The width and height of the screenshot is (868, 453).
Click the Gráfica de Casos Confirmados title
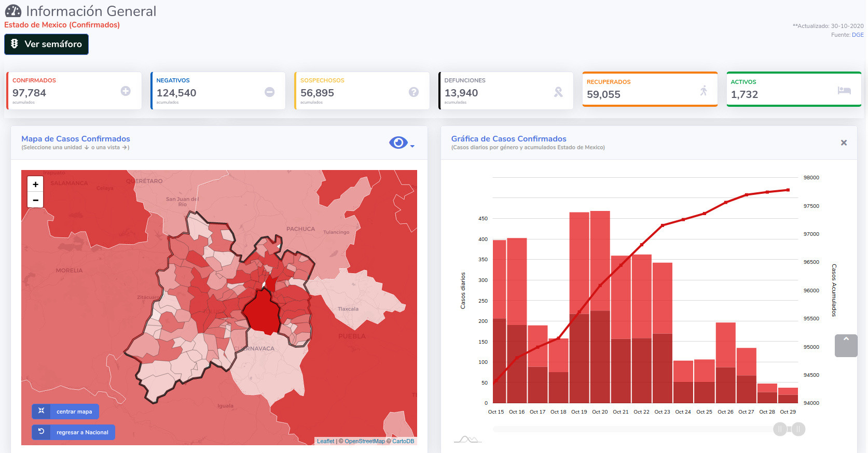[x=508, y=139]
